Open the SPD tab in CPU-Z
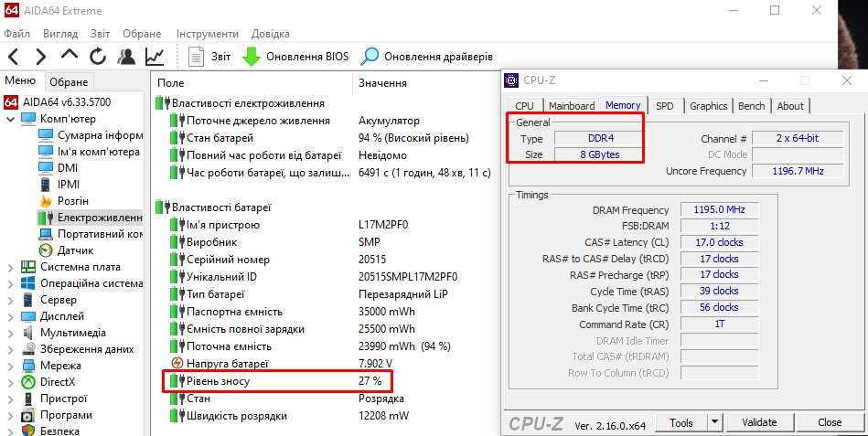Image resolution: width=868 pixels, height=436 pixels. pyautogui.click(x=664, y=106)
